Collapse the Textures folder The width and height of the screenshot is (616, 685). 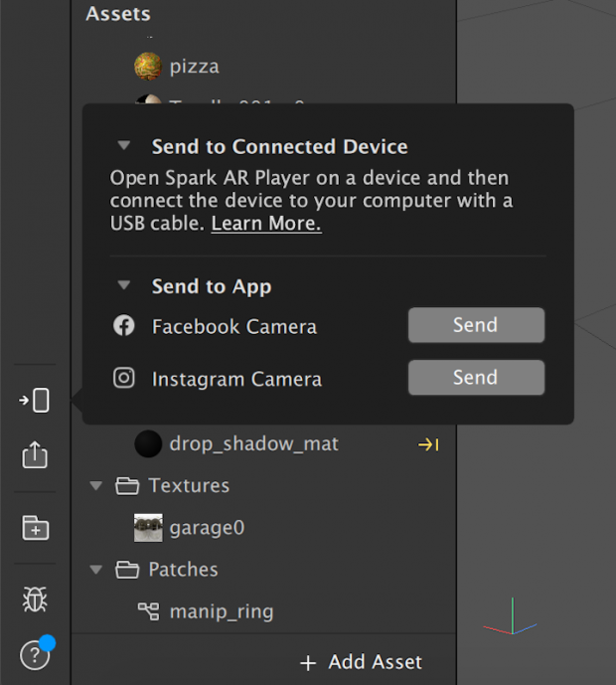pos(96,486)
